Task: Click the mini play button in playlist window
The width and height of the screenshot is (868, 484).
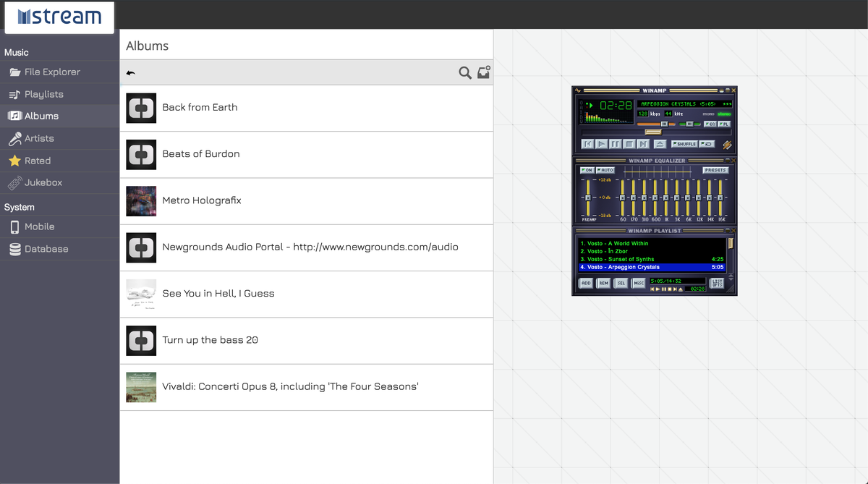Action: 658,289
